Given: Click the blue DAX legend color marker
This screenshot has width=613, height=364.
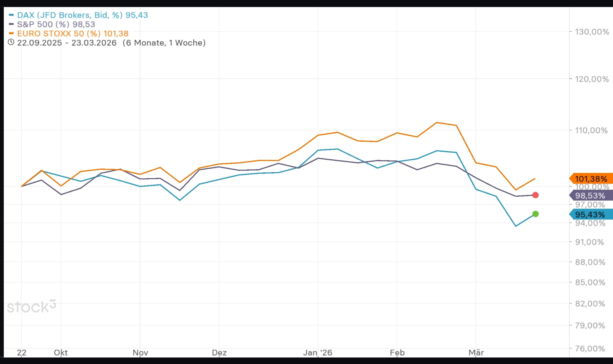Looking at the screenshot, I should tap(11, 15).
